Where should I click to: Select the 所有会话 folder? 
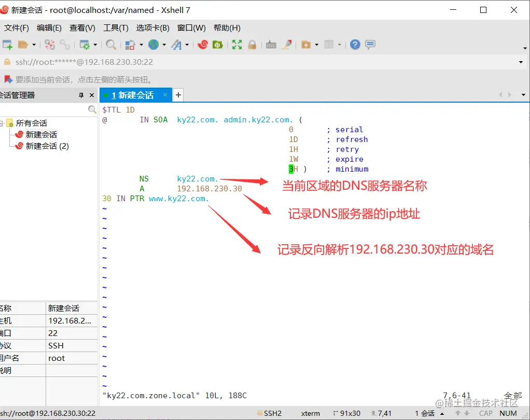coord(32,123)
